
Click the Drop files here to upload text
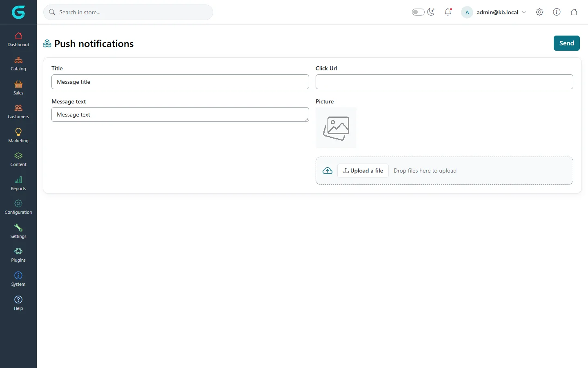425,171
